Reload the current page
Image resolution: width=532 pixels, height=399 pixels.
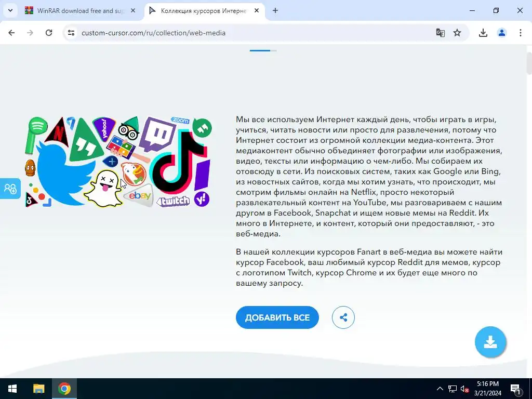coord(49,33)
